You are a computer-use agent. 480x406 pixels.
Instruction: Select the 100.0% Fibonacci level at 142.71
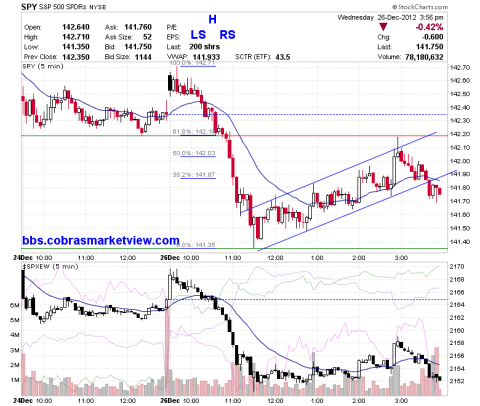[192, 63]
